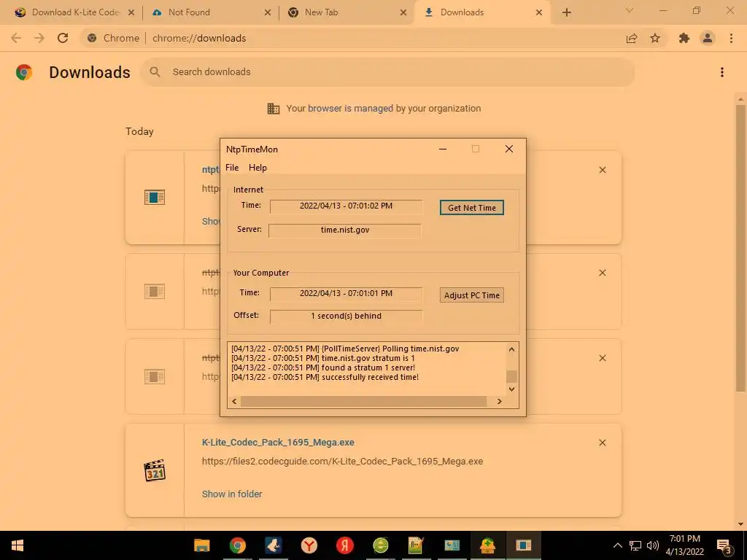Click the Get Net Time button
The width and height of the screenshot is (747, 560).
(472, 208)
